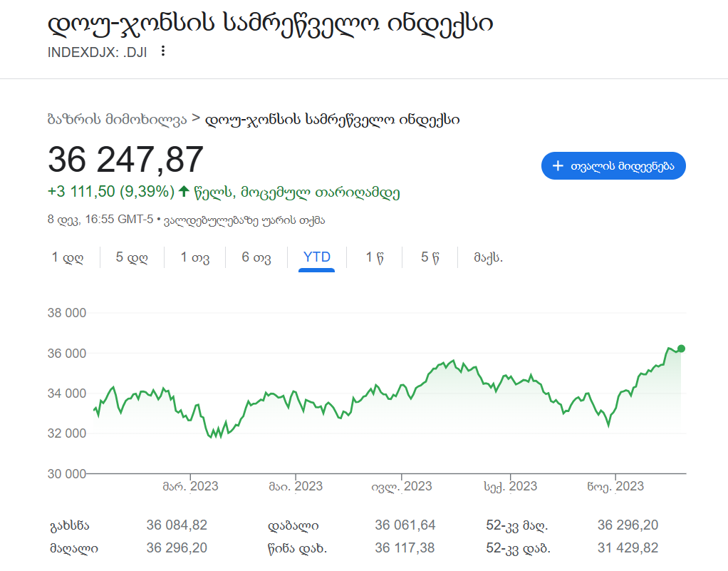Switch to the "1 დღ" time range tab

67,257
